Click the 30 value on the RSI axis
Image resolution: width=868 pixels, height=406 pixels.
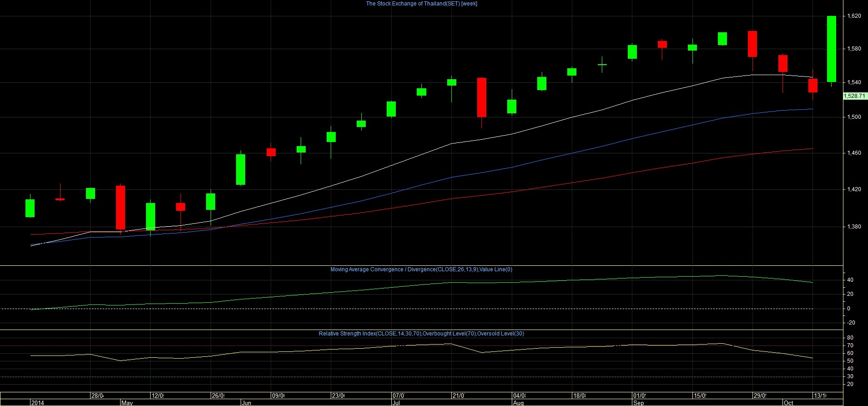[850, 376]
